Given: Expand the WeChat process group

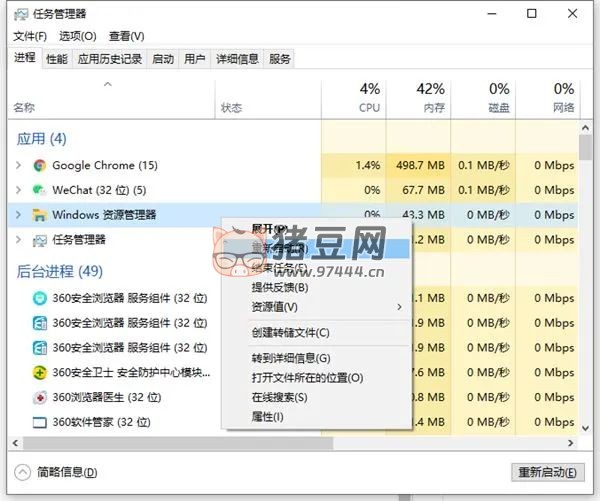Looking at the screenshot, I should coord(18,190).
